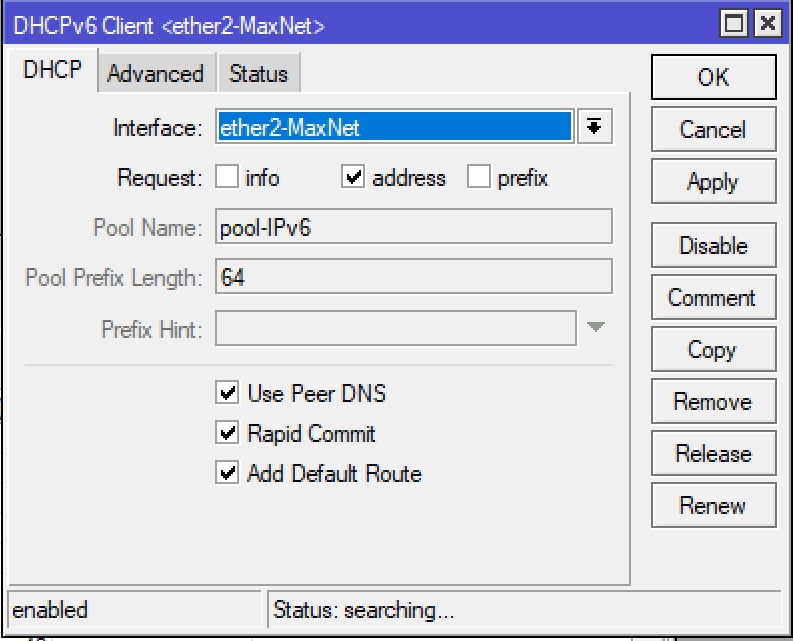
Task: Remove the DHCPv6 client entry
Action: [x=714, y=402]
